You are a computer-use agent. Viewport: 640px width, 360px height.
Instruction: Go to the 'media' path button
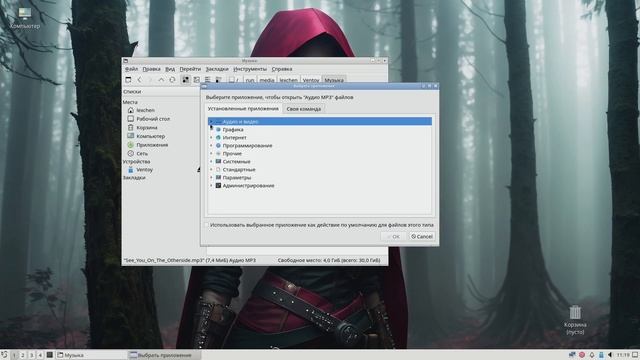coord(267,80)
